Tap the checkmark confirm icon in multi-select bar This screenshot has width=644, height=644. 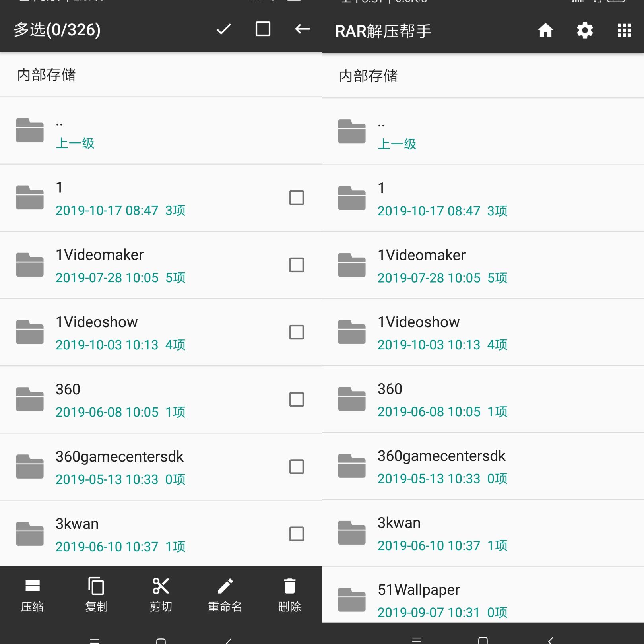tap(223, 29)
